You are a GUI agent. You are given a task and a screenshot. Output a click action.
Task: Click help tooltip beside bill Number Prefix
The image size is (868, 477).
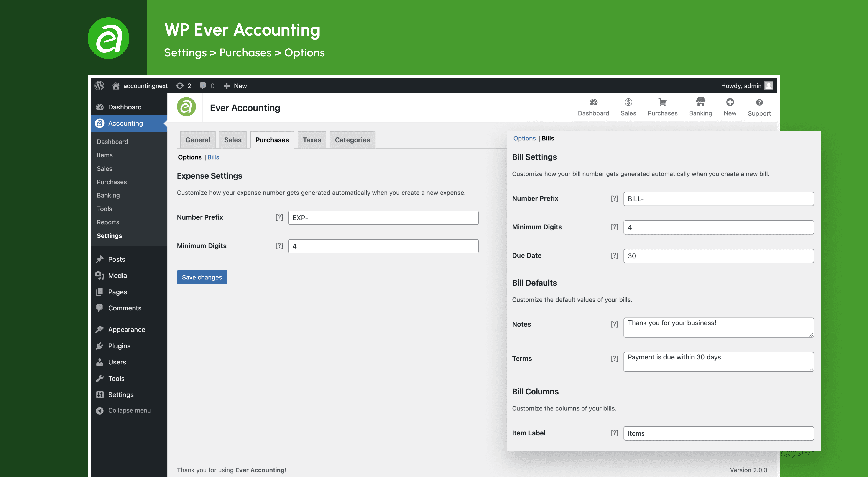pyautogui.click(x=614, y=198)
